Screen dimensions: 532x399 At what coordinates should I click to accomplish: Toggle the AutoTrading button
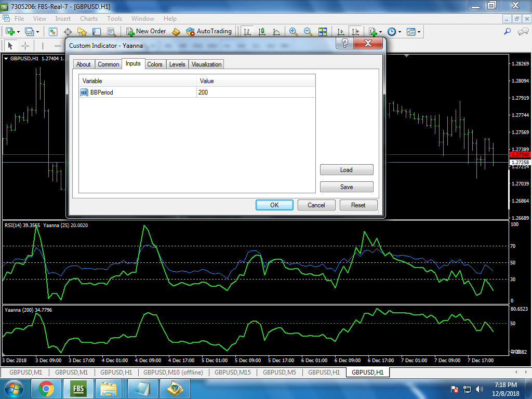point(209,32)
